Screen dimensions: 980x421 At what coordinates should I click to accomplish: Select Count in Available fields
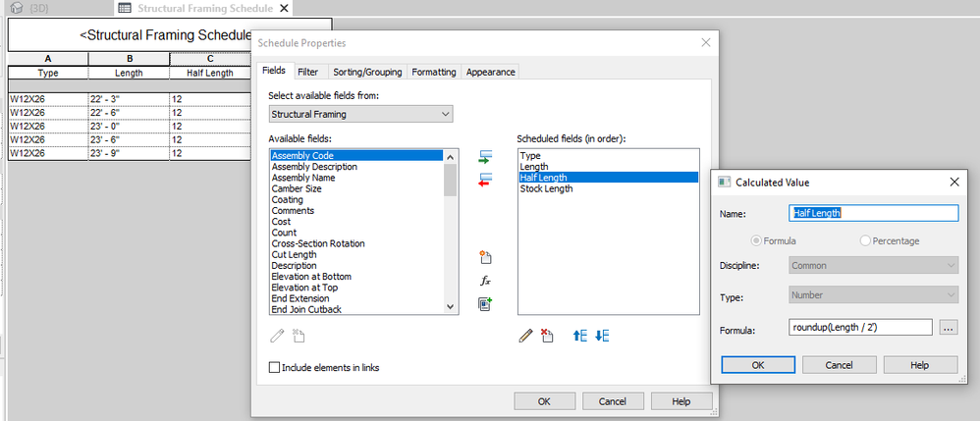[356, 233]
